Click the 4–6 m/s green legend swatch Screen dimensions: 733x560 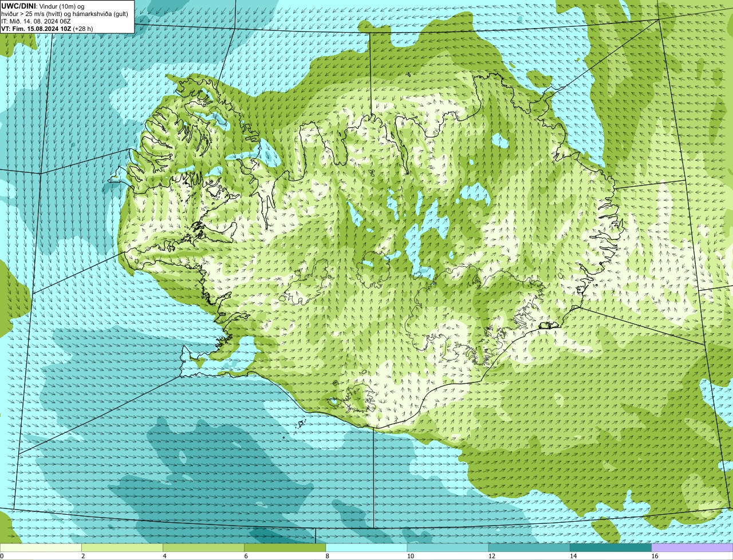coord(203,547)
